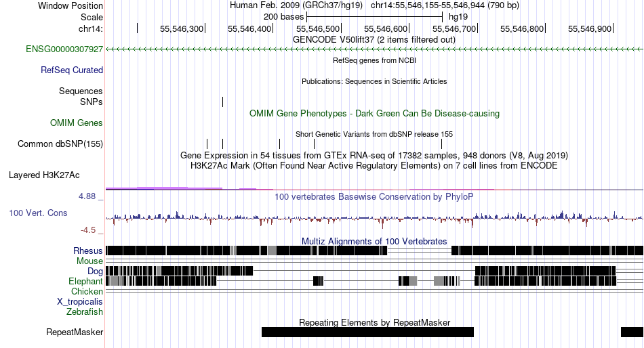Open the Layered H3K27Ac track label
This screenshot has height=348, width=644.
[44, 175]
